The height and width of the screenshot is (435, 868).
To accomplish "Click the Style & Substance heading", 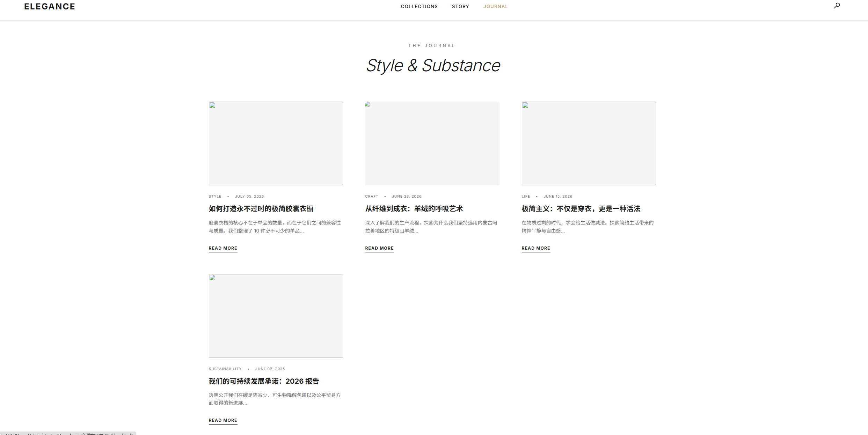I will click(x=433, y=66).
